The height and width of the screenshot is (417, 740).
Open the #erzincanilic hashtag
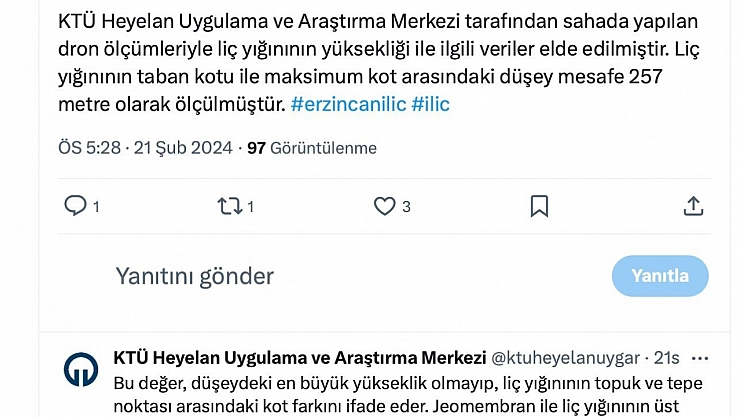[347, 104]
